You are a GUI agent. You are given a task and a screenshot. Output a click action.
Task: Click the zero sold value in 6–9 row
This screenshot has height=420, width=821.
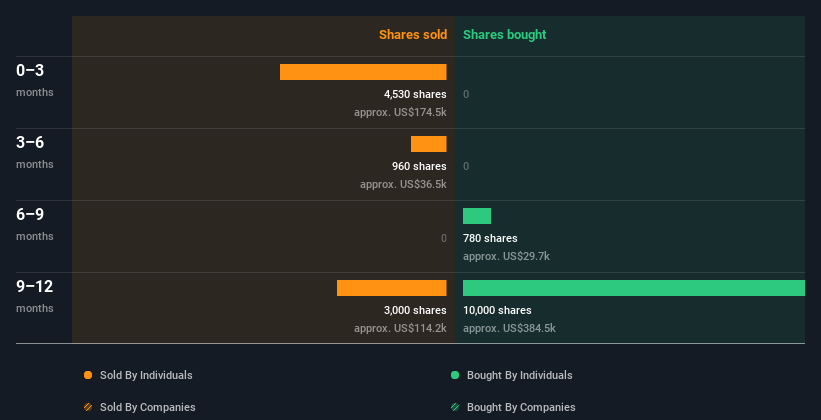pyautogui.click(x=443, y=238)
